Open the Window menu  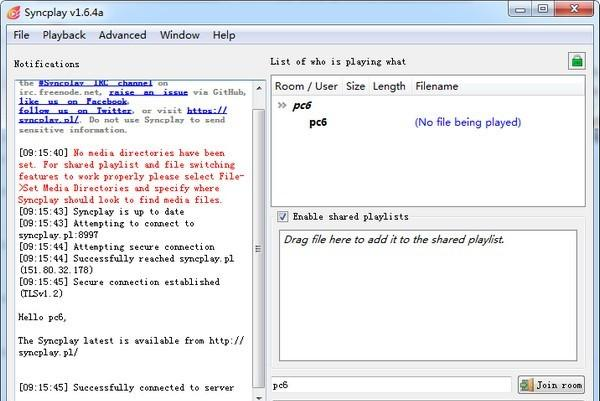[179, 35]
